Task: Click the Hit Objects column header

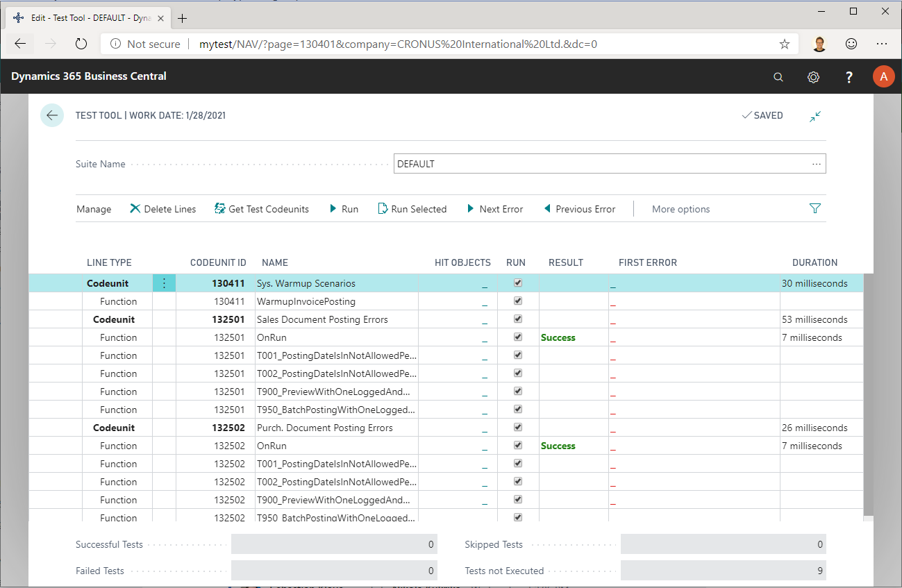Action: pos(462,262)
